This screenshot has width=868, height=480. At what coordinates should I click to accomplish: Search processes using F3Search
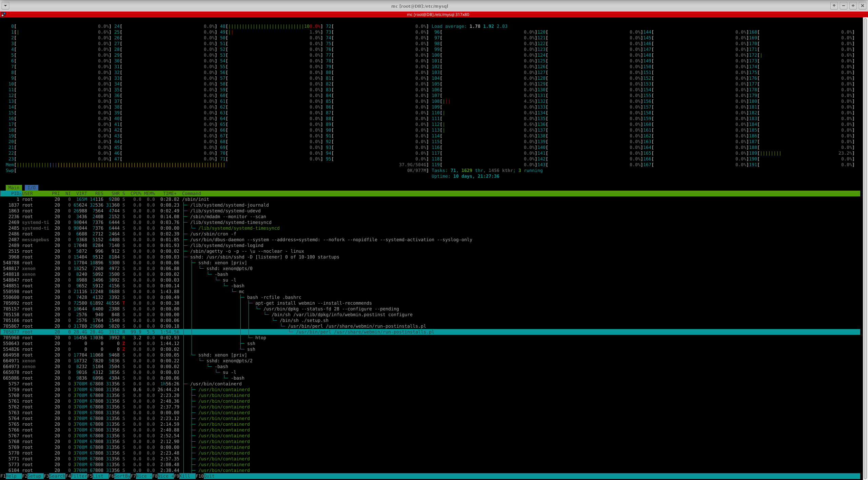(x=54, y=476)
